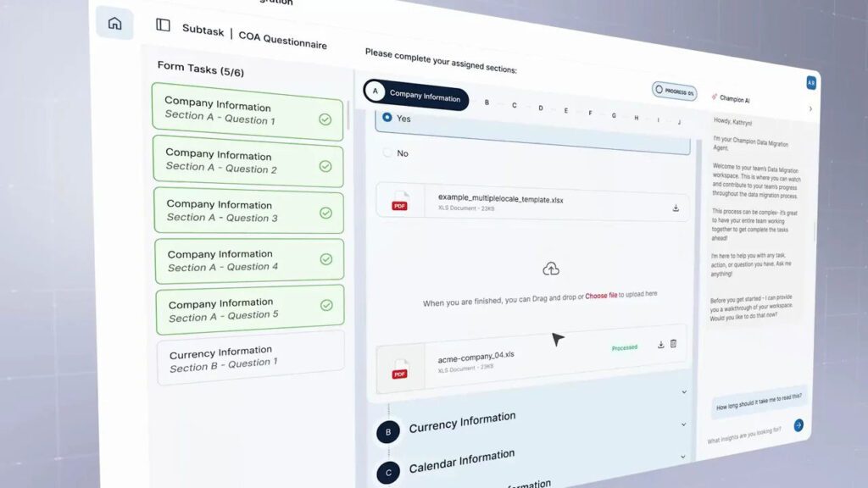The height and width of the screenshot is (488, 868).
Task: Click the Choose file link
Action: coord(601,296)
